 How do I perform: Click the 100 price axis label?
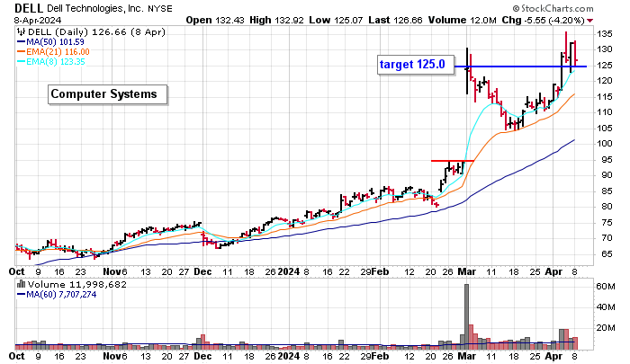(604, 144)
